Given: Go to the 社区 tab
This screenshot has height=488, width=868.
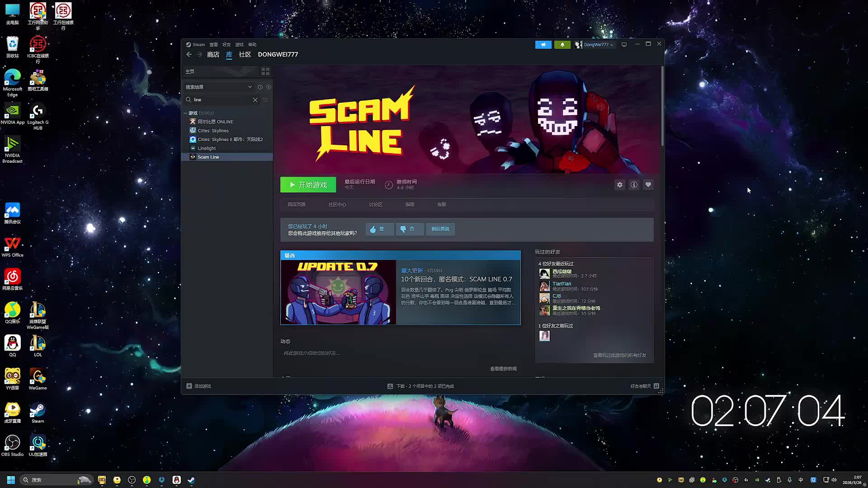Looking at the screenshot, I should [x=245, y=54].
